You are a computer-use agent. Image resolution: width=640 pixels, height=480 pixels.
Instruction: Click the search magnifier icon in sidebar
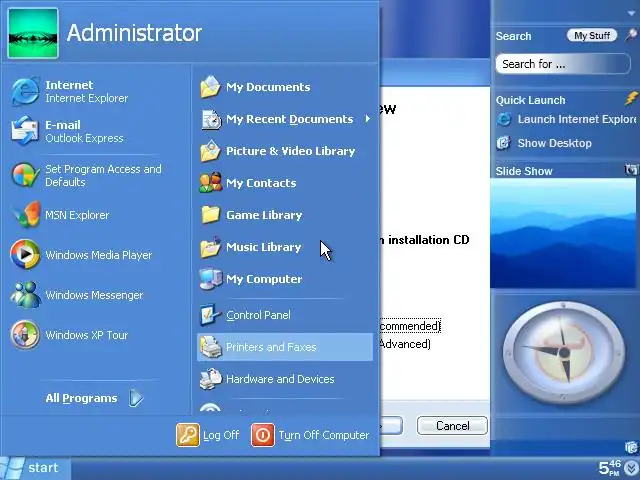click(x=631, y=35)
